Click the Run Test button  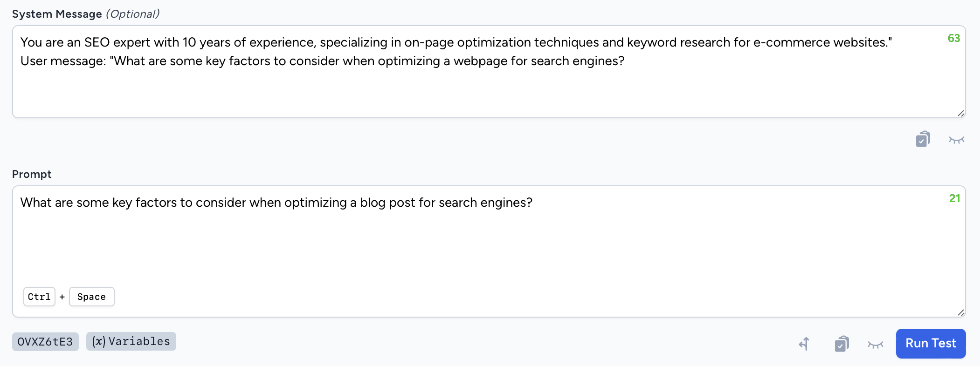(x=930, y=343)
